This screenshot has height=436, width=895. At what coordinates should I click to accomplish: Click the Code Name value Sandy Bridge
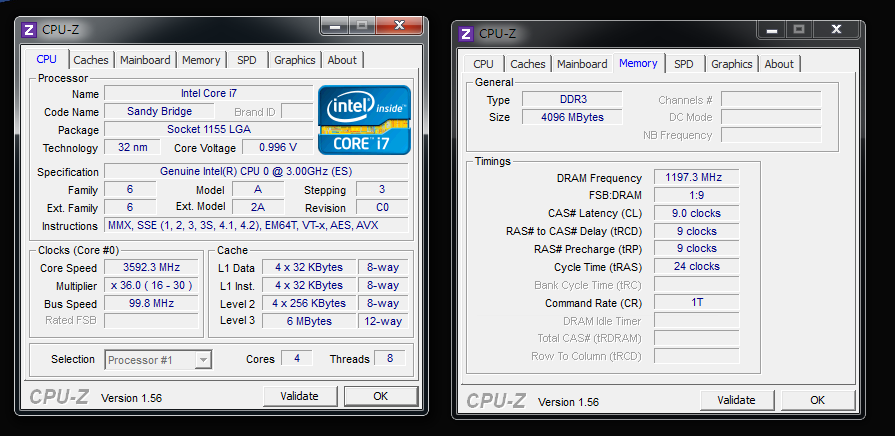pyautogui.click(x=159, y=111)
